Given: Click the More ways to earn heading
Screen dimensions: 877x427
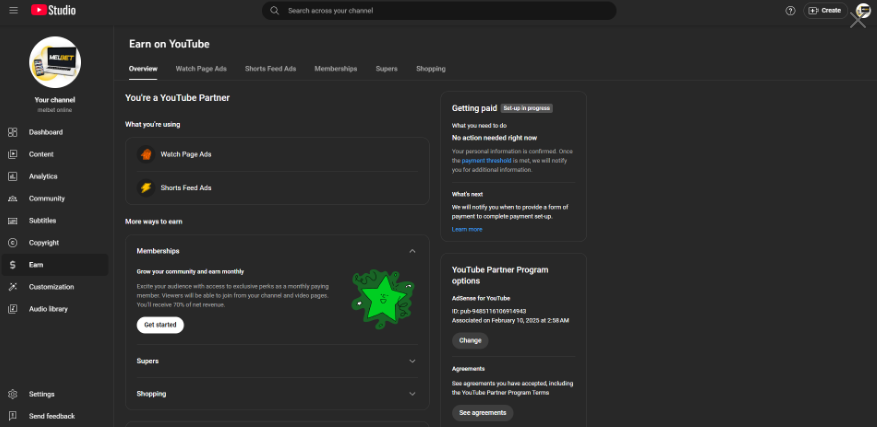Looking at the screenshot, I should [x=154, y=222].
